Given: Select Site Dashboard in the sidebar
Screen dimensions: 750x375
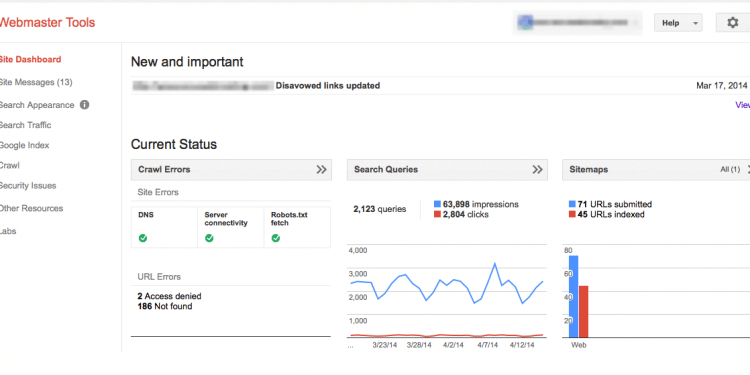Looking at the screenshot, I should pyautogui.click(x=31, y=59).
